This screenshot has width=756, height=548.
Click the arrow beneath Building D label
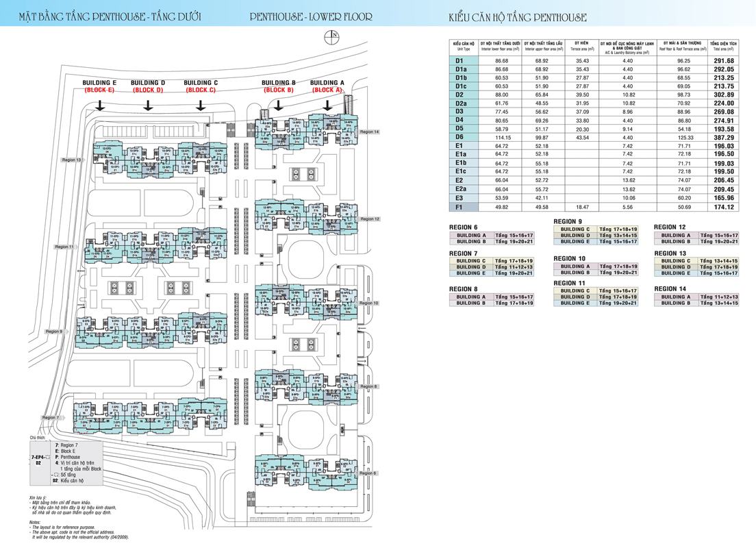click(147, 105)
